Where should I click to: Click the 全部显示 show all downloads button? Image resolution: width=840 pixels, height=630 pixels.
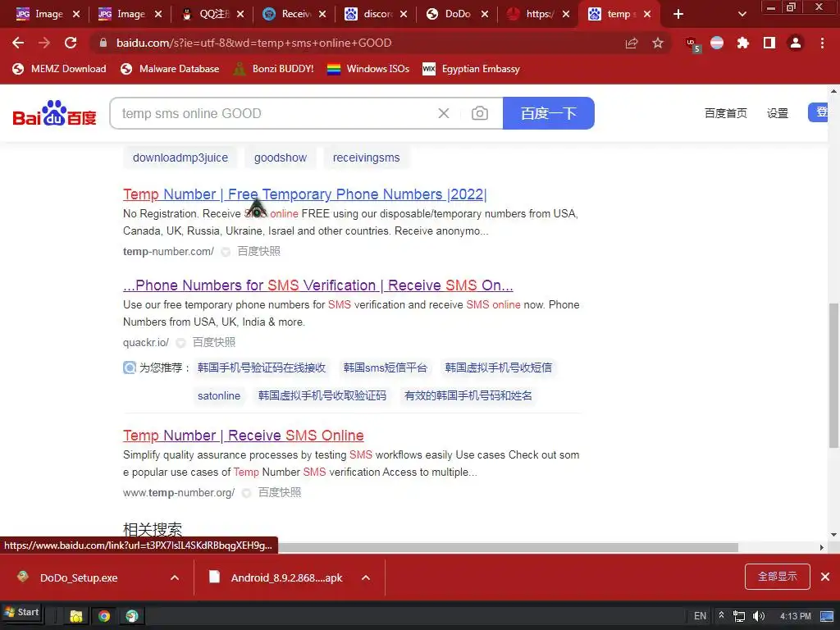pos(778,577)
